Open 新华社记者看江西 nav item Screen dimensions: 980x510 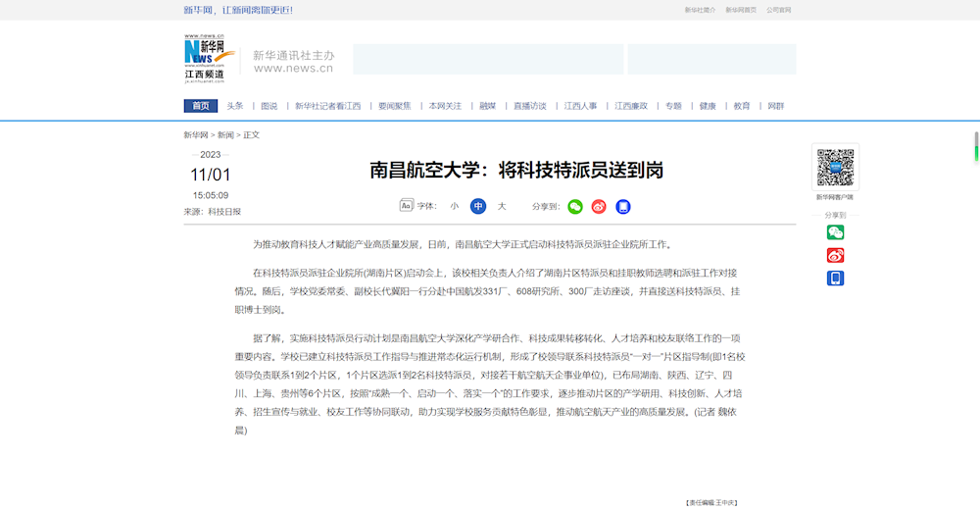point(328,106)
